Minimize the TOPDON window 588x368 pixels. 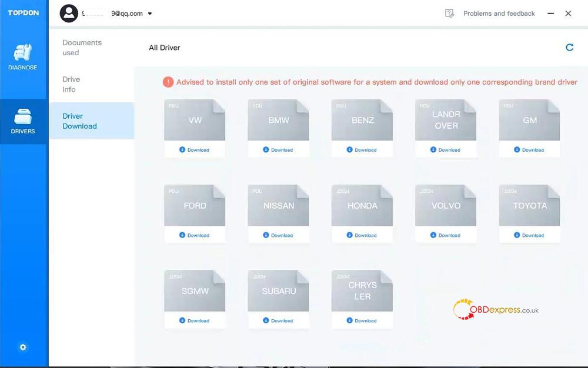pyautogui.click(x=550, y=14)
